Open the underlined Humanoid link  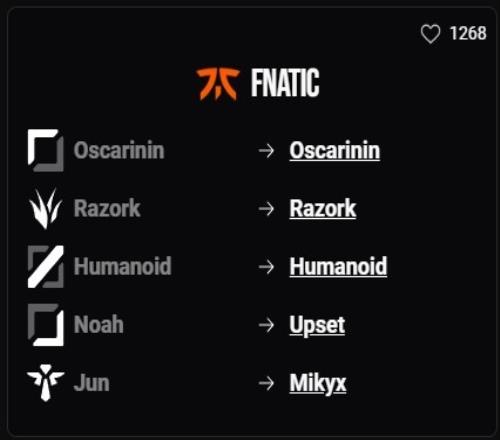coord(338,267)
